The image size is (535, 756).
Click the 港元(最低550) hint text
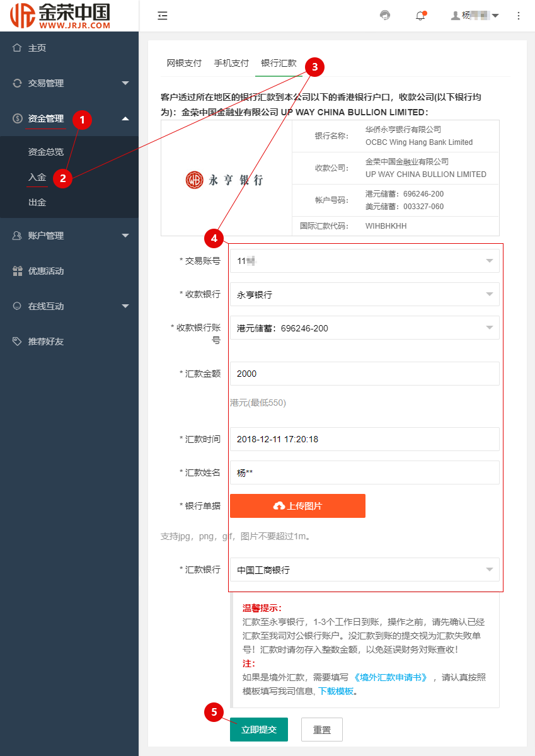(258, 403)
